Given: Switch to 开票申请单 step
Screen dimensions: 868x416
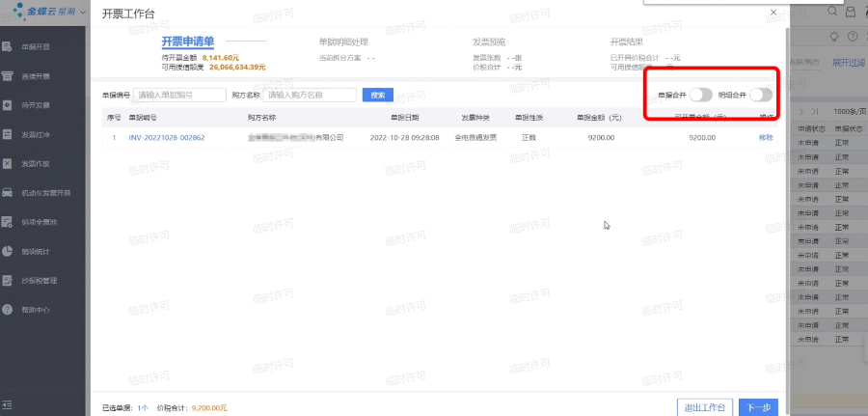Looking at the screenshot, I should tap(188, 42).
